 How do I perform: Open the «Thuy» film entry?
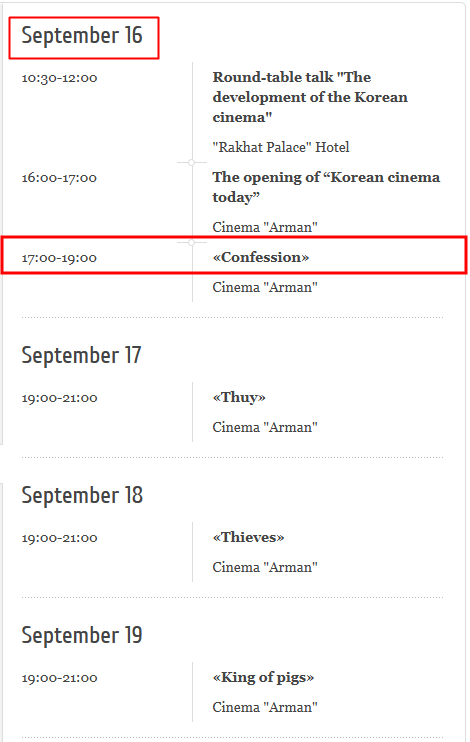pyautogui.click(x=239, y=397)
